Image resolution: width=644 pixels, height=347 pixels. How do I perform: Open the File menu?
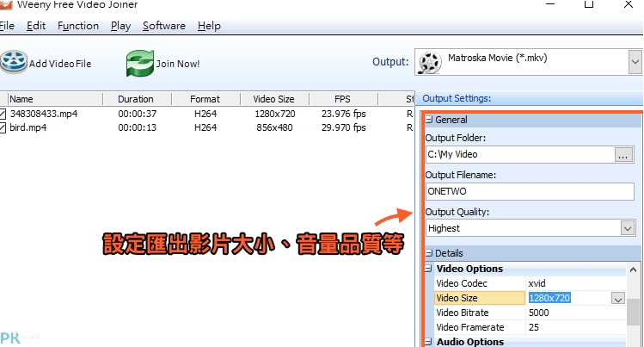pyautogui.click(x=7, y=26)
